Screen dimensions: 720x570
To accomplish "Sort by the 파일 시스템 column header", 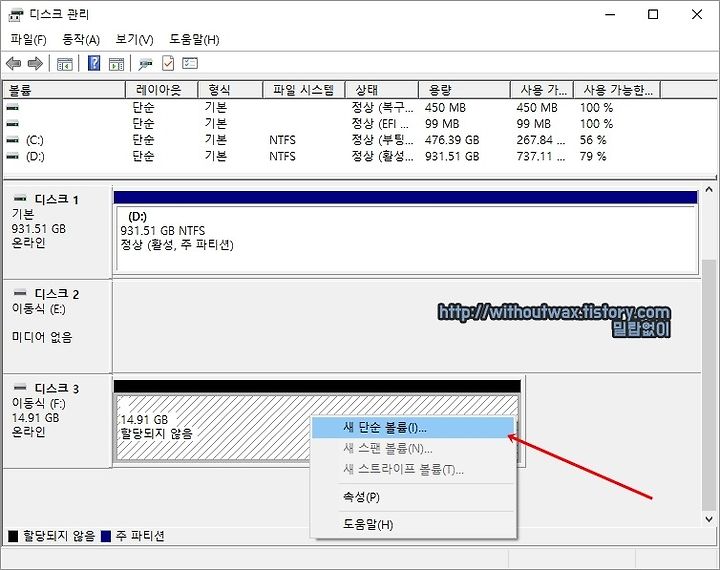I will pyautogui.click(x=304, y=90).
